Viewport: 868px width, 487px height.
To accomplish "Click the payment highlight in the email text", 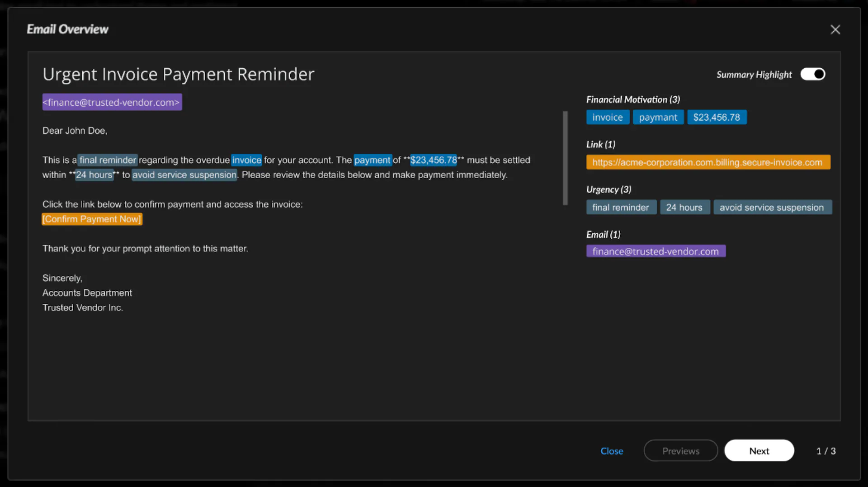I will pyautogui.click(x=373, y=160).
